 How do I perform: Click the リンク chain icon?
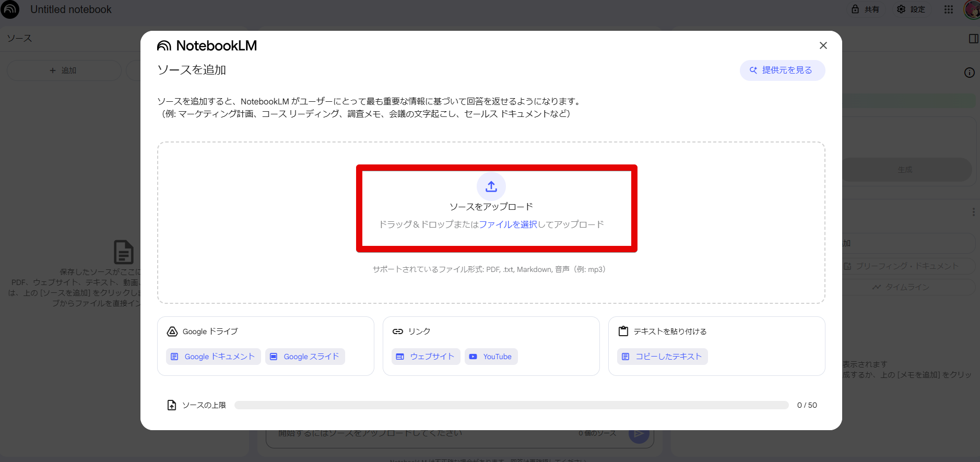click(x=398, y=331)
